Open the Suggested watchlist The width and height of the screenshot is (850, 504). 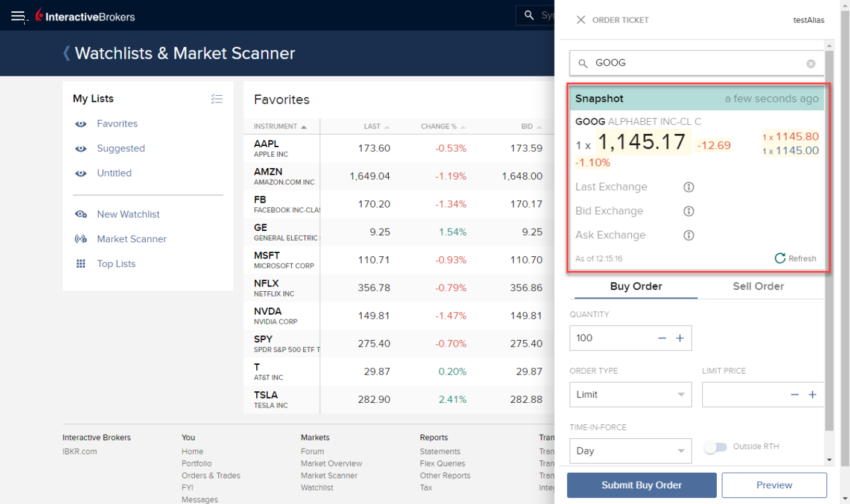(x=121, y=148)
